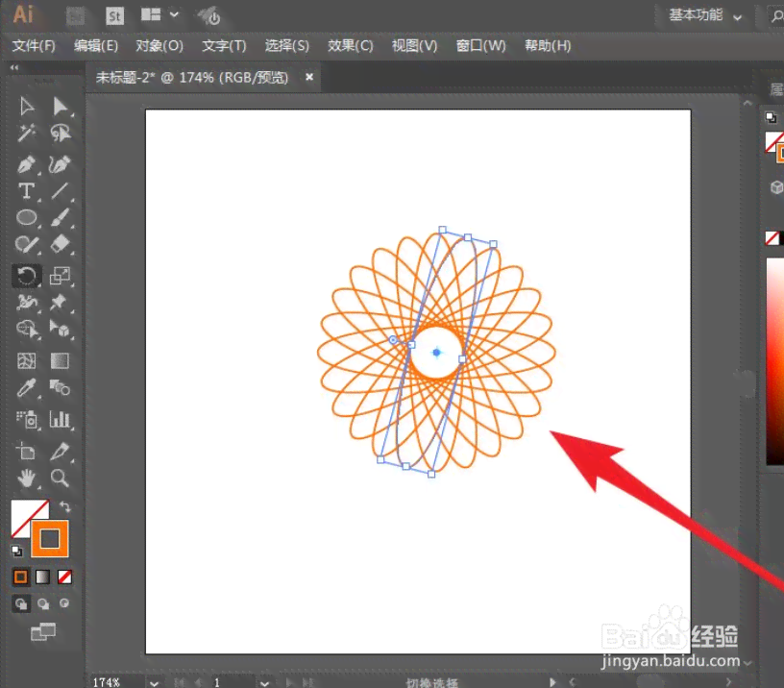Image resolution: width=784 pixels, height=688 pixels.
Task: Select the Direct Selection tool
Action: (x=60, y=107)
